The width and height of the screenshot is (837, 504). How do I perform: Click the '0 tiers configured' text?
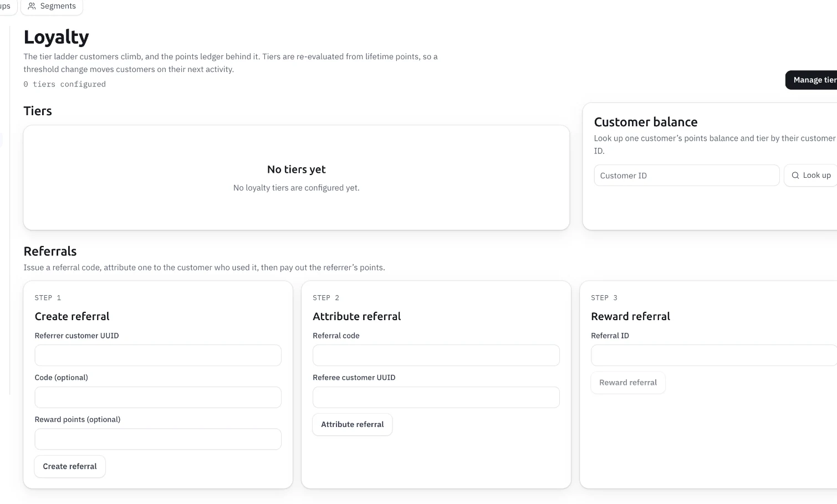[64, 84]
